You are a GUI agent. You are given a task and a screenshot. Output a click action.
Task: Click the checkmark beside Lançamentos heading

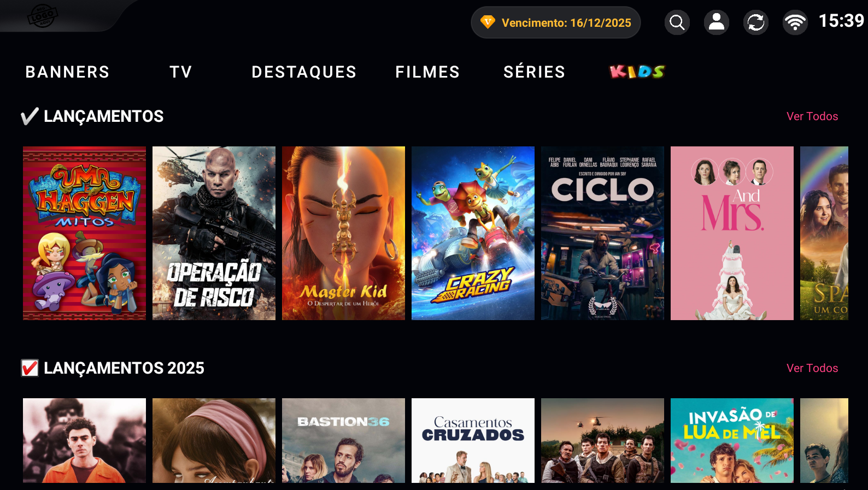click(30, 116)
